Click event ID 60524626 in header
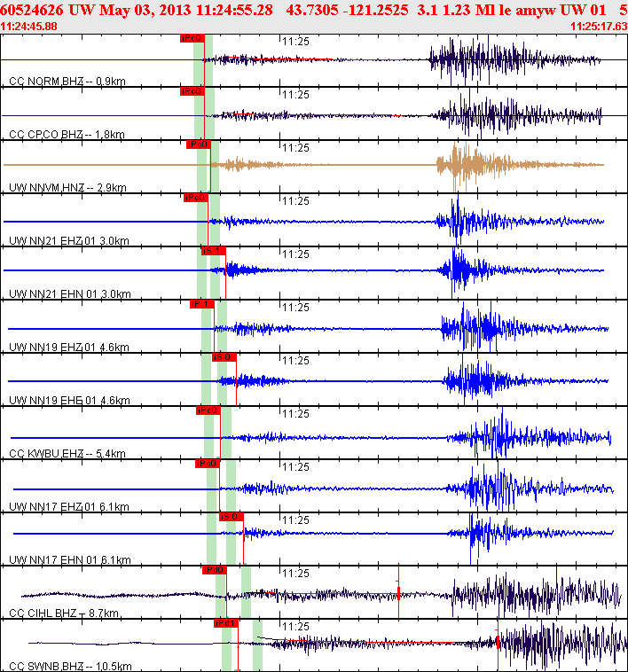This screenshot has width=628, height=672. [32, 10]
